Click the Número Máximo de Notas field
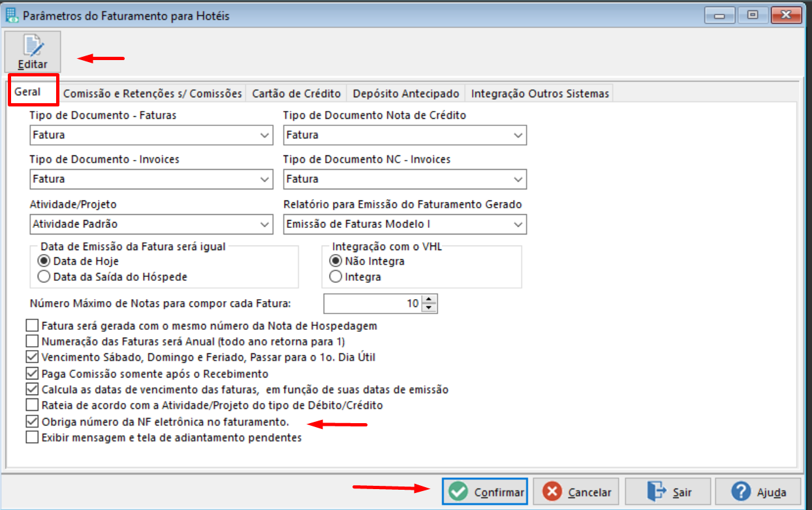Screen dimensions: 812x510 373,304
